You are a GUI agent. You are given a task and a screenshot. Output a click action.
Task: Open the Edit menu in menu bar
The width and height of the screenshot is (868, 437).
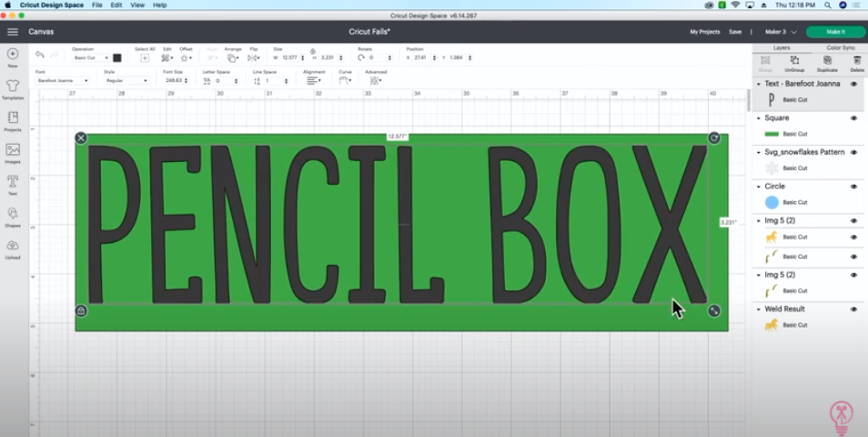[116, 5]
